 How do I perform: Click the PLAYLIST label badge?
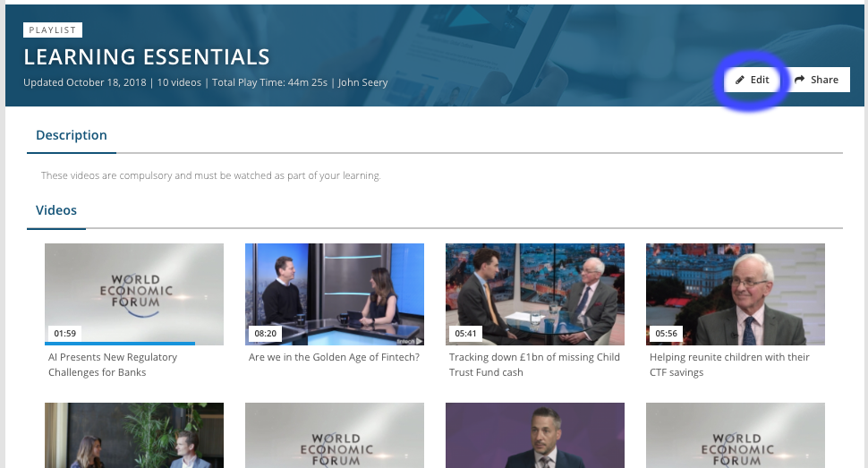[x=53, y=30]
